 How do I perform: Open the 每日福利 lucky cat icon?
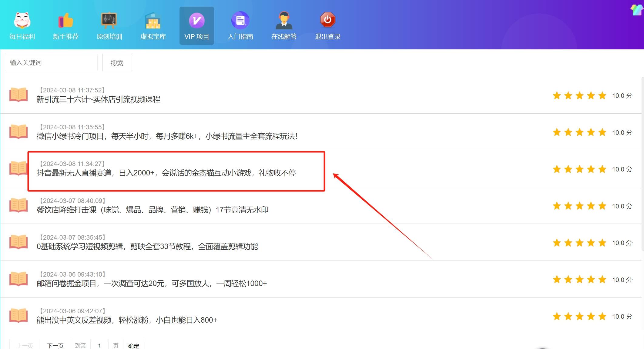click(22, 20)
